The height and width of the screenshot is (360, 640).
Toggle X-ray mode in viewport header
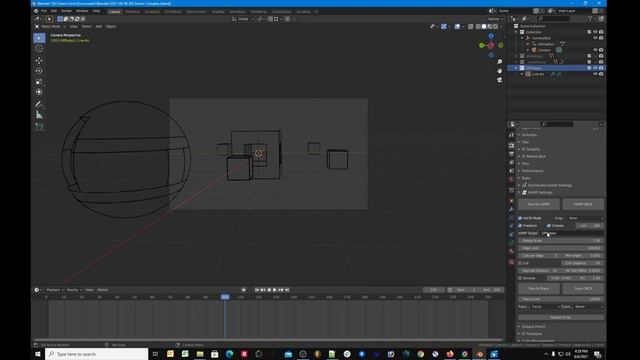pyautogui.click(x=471, y=27)
